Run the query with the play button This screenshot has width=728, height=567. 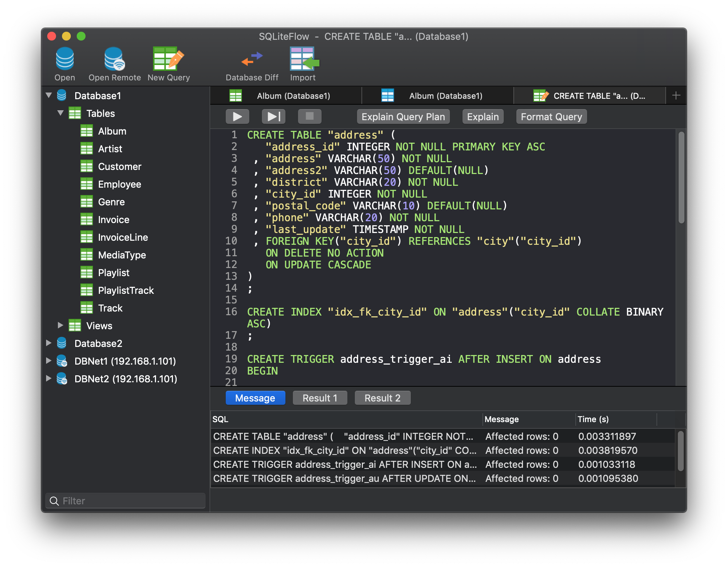click(238, 117)
